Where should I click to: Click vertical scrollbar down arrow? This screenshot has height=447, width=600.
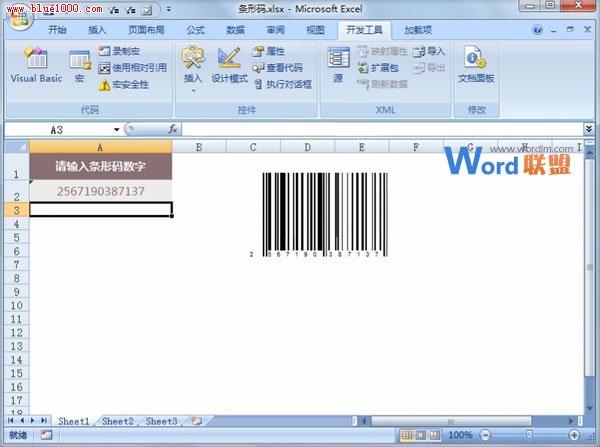click(590, 409)
